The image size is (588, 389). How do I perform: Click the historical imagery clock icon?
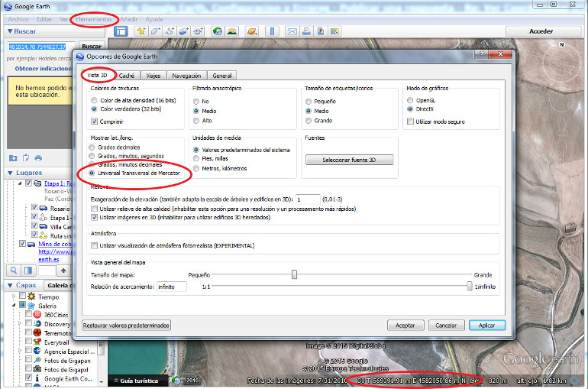coord(218,31)
